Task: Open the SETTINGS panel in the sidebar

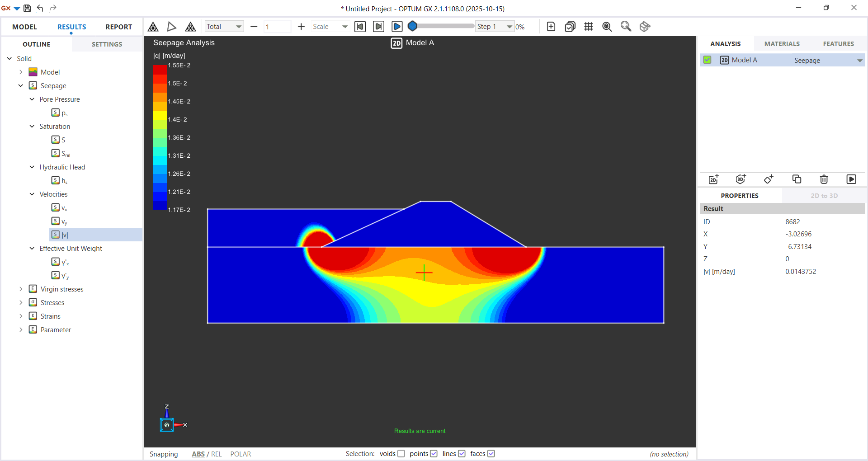Action: pyautogui.click(x=107, y=44)
